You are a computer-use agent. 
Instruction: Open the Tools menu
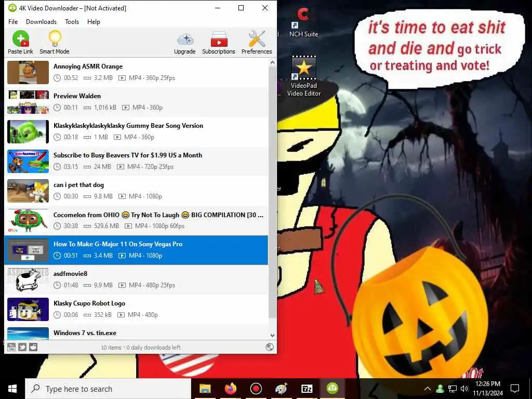point(72,22)
